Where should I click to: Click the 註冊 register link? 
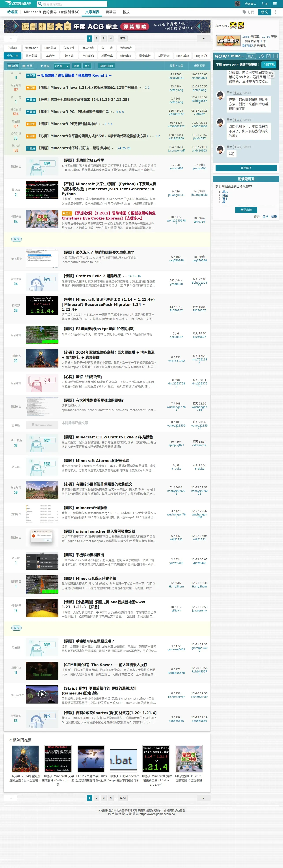tap(265, 4)
